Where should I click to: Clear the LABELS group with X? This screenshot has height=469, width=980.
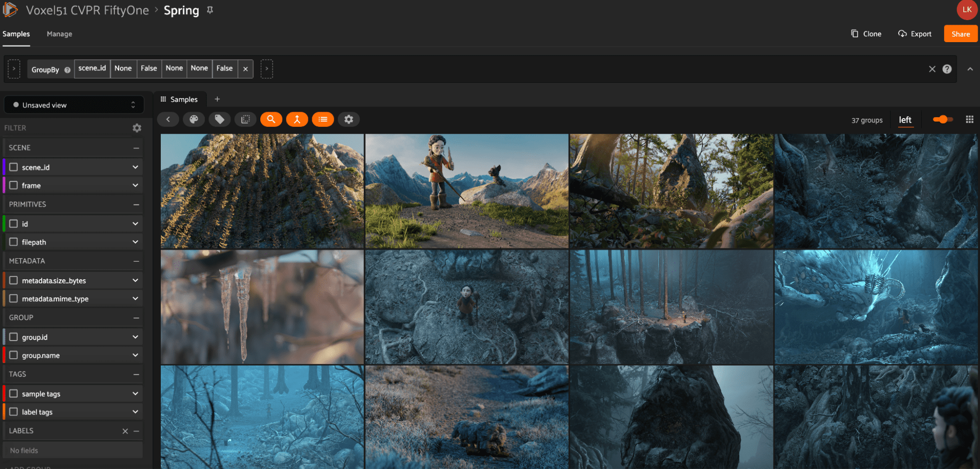tap(125, 431)
